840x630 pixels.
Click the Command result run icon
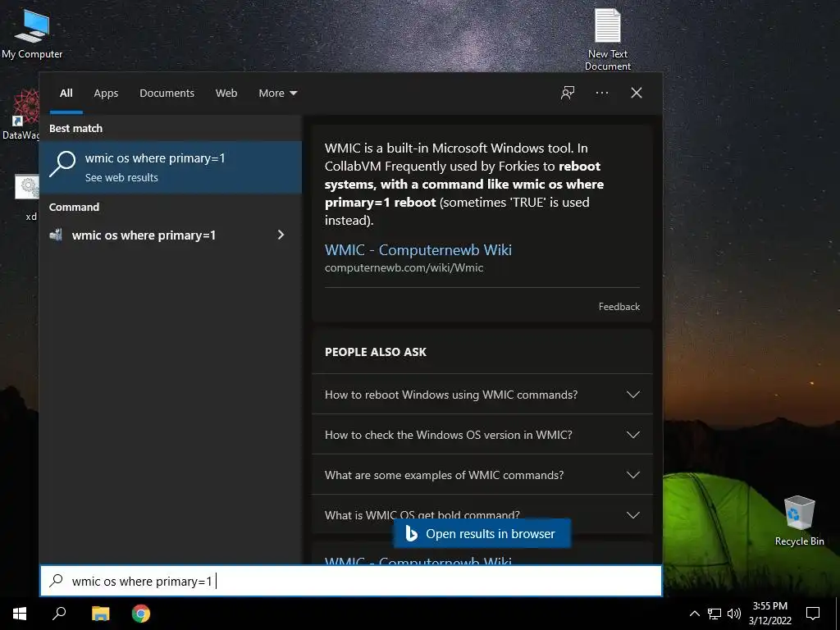(x=57, y=235)
